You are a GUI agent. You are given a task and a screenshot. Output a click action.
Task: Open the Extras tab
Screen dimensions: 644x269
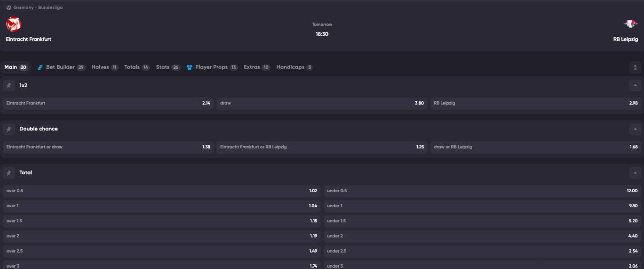click(x=257, y=67)
